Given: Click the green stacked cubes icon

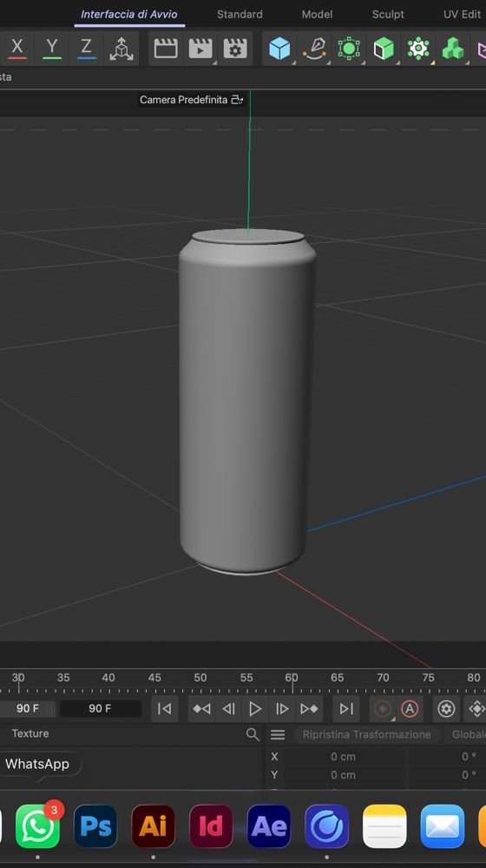Looking at the screenshot, I should click(453, 49).
